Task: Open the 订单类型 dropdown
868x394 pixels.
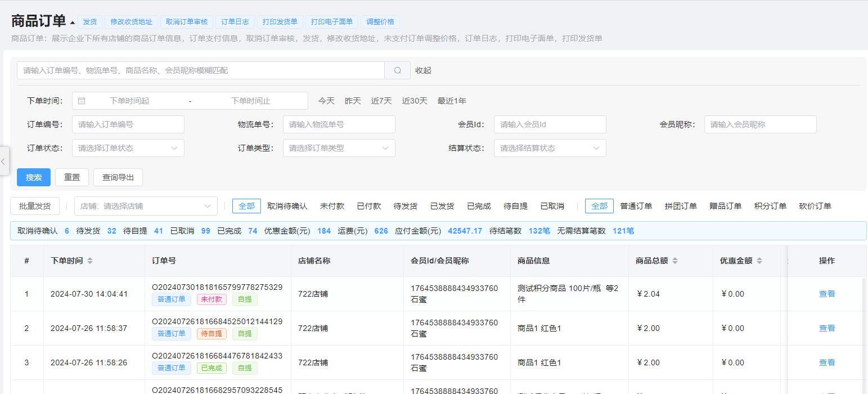Action: pyautogui.click(x=339, y=148)
